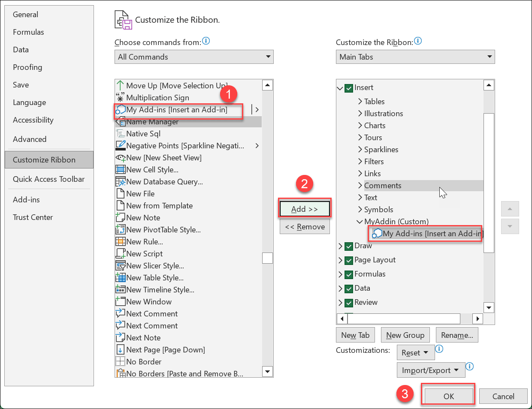Click the New Database Query icon

tap(121, 181)
